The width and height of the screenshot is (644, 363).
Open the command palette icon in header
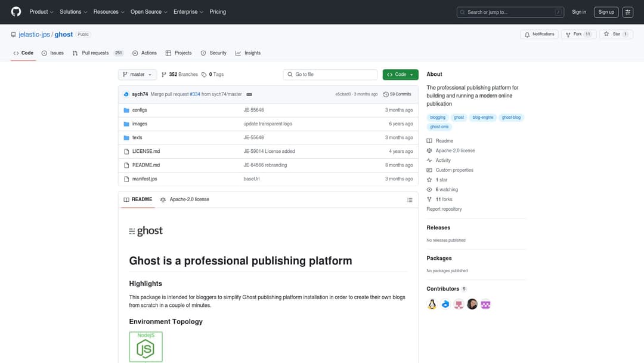click(x=627, y=13)
